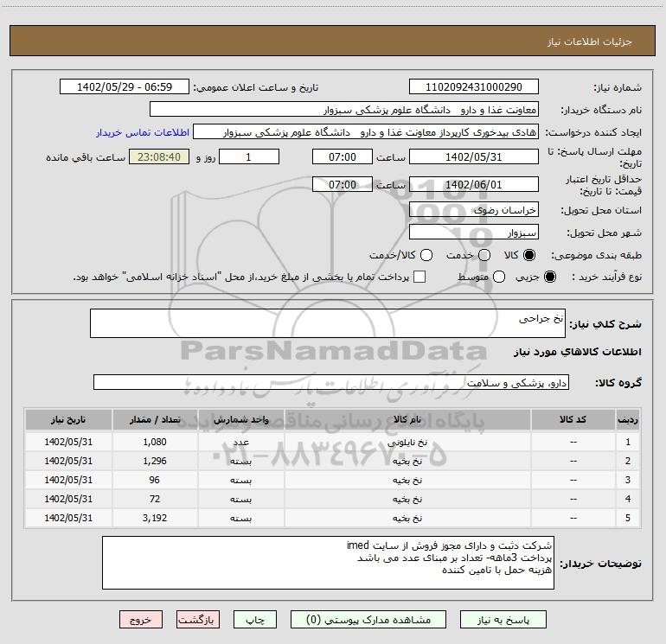This screenshot has width=666, height=644.
Task: Click quantity 72 in row 4
Action: (x=155, y=499)
